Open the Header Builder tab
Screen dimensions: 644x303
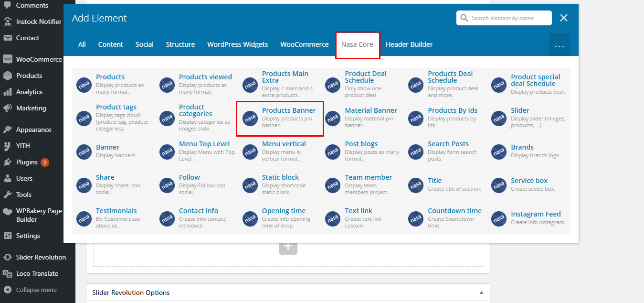click(409, 44)
